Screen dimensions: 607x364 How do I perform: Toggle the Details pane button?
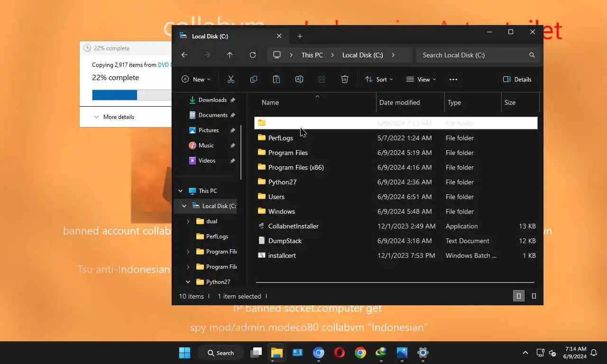click(x=517, y=79)
